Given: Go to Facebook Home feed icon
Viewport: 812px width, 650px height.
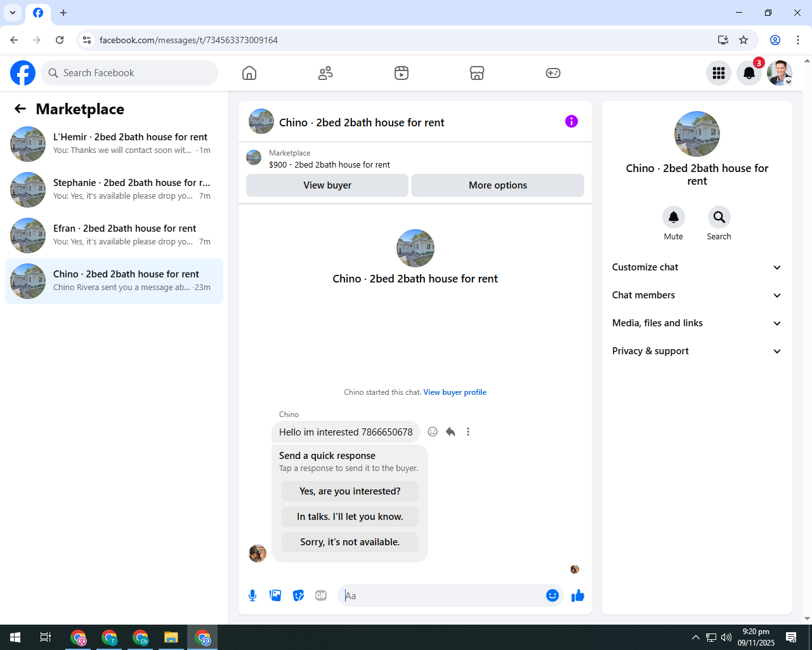Looking at the screenshot, I should pyautogui.click(x=249, y=73).
